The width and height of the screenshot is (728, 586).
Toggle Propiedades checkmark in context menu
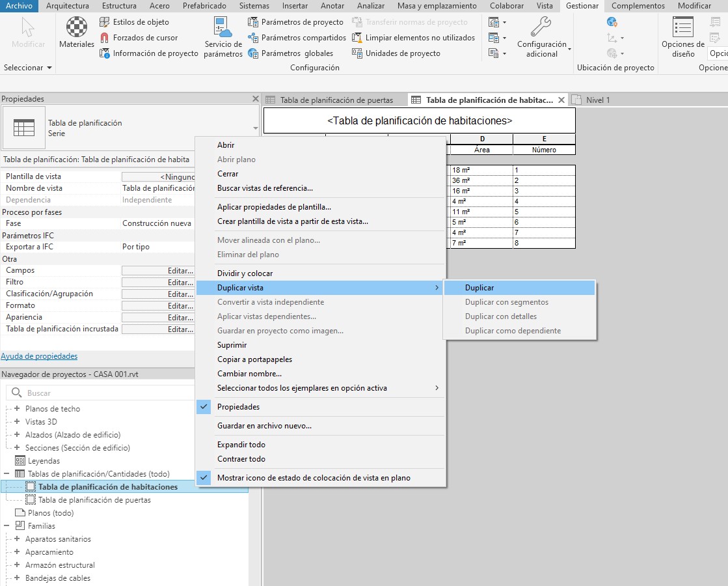pyautogui.click(x=204, y=407)
